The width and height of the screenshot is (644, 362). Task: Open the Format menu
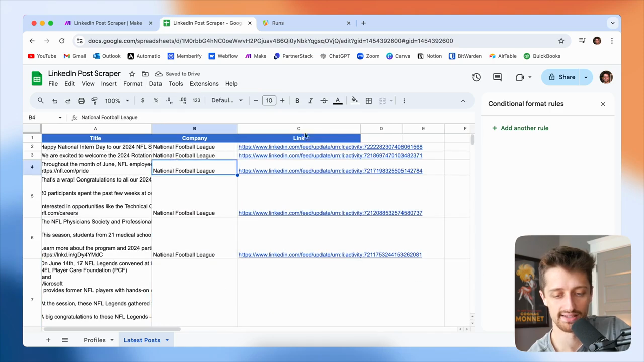(x=133, y=84)
